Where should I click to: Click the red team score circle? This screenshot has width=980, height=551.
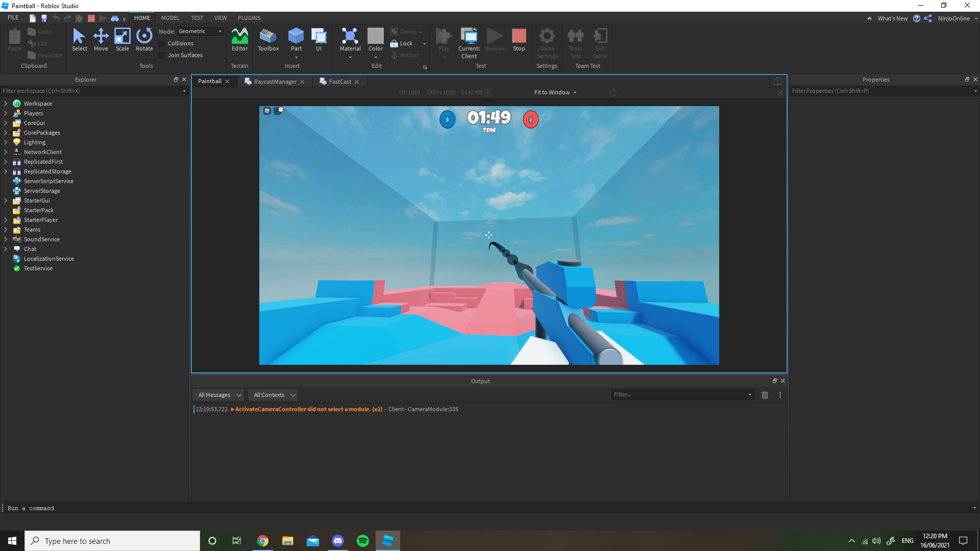coord(531,119)
